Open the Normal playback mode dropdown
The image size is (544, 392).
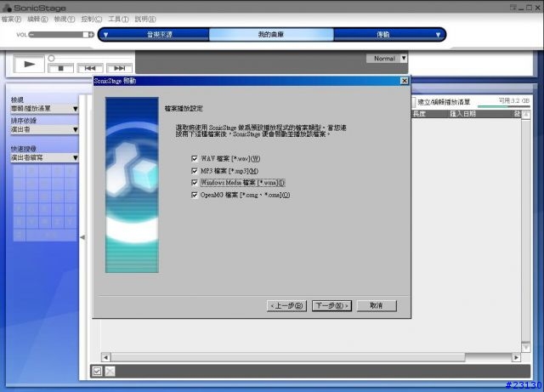(387, 59)
